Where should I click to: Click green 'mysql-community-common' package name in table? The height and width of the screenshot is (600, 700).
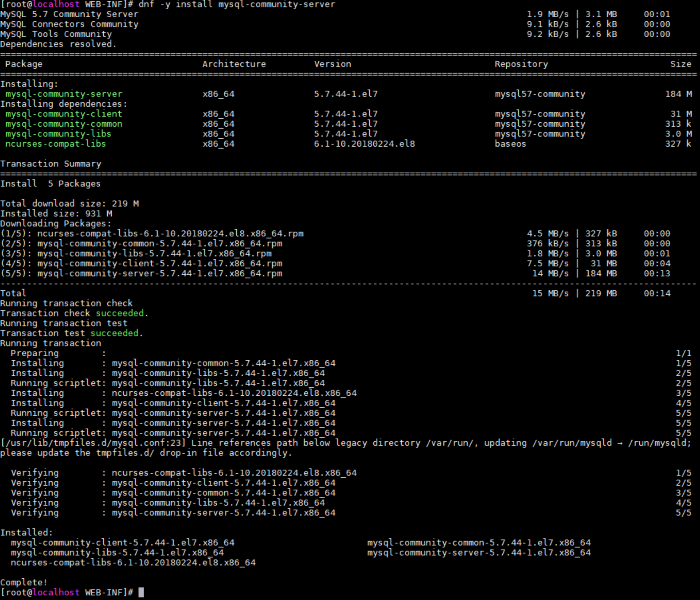click(x=64, y=124)
